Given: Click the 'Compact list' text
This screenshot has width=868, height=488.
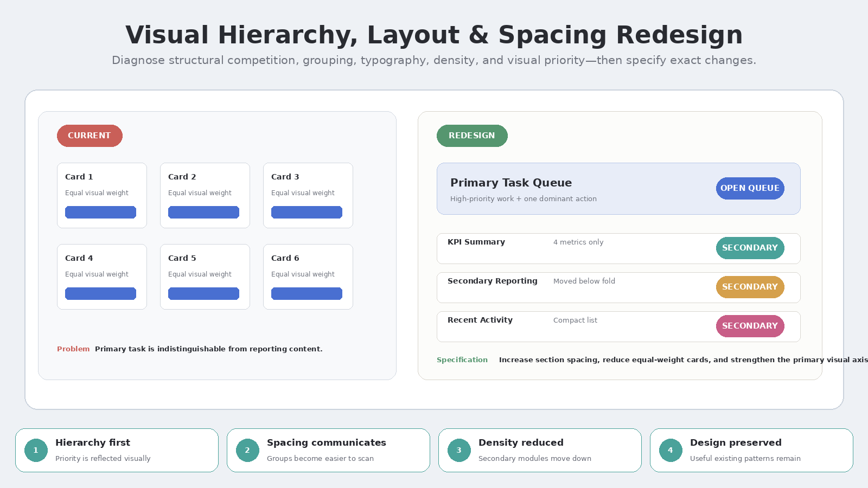Looking at the screenshot, I should pos(575,320).
